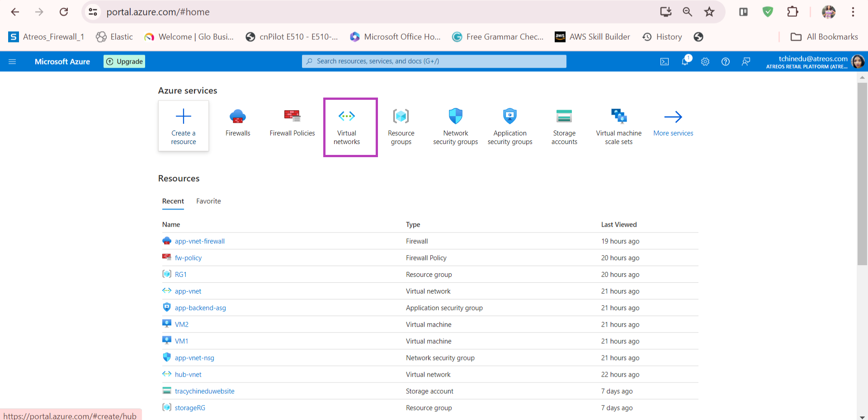Reload the page with browser refresh button
The height and width of the screenshot is (420, 868).
point(64,12)
